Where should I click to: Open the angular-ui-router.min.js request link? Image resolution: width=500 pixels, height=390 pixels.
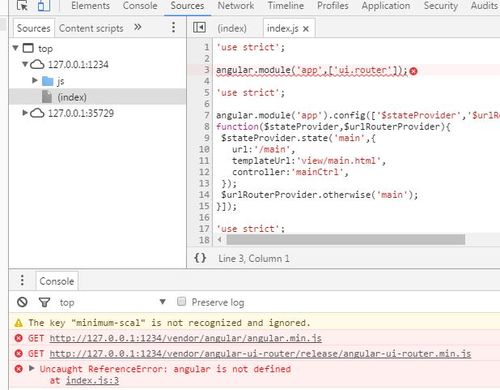[260, 354]
